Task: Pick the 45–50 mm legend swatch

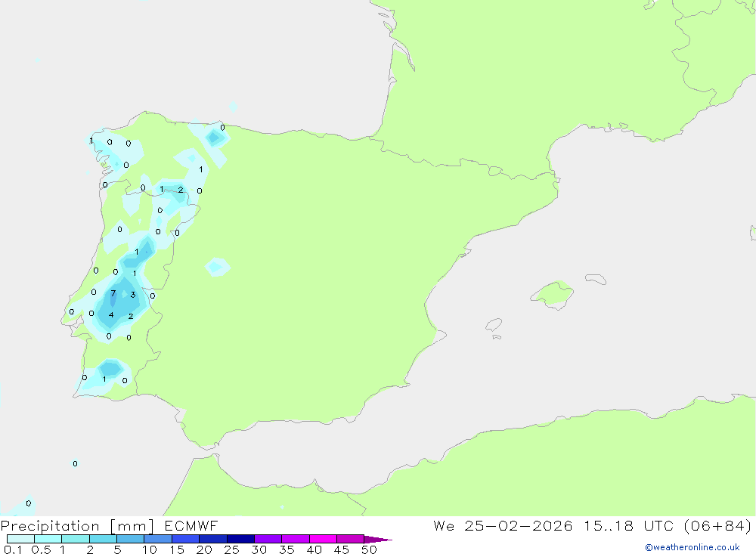Action: coord(351,539)
